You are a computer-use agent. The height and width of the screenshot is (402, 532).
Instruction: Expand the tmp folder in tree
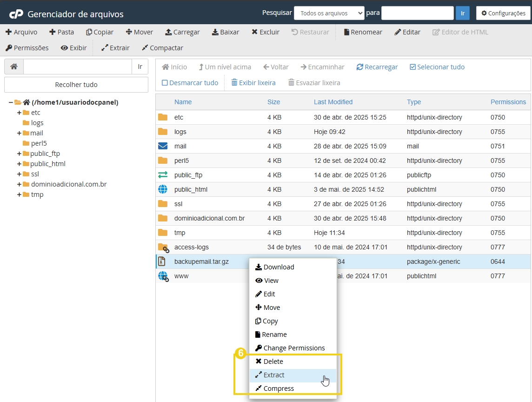coord(19,194)
